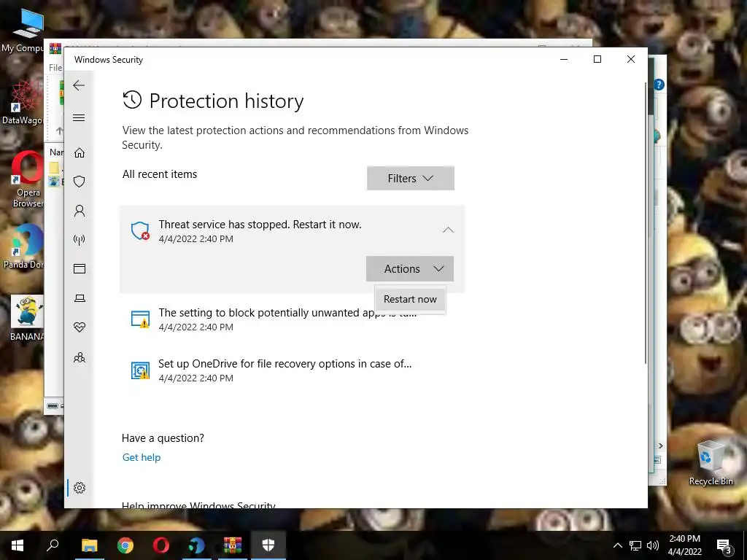The image size is (747, 560).
Task: Open Virus & threat protection shield icon
Action: click(80, 182)
